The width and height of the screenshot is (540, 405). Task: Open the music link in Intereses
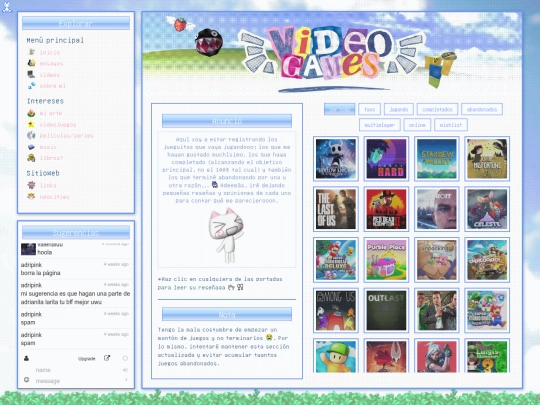point(48,147)
